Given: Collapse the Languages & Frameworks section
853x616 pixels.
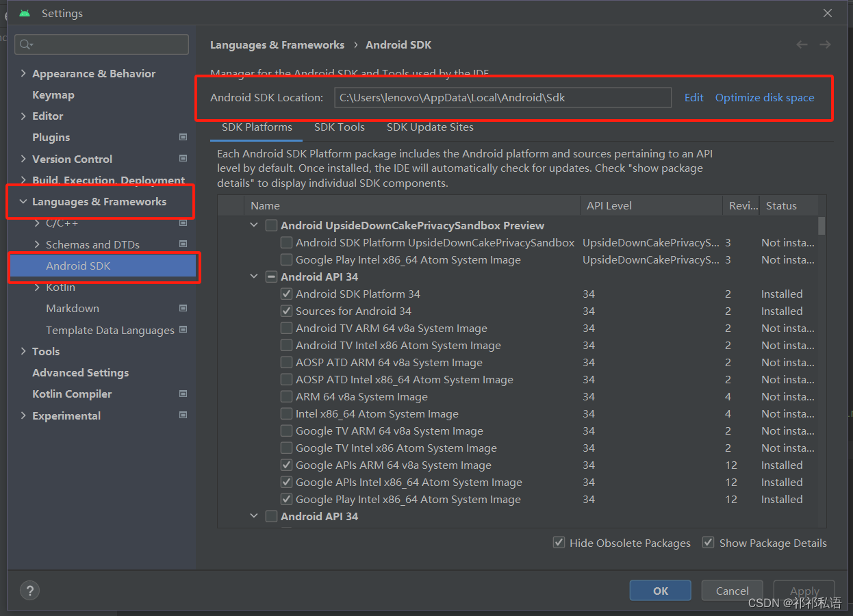Looking at the screenshot, I should pos(24,201).
